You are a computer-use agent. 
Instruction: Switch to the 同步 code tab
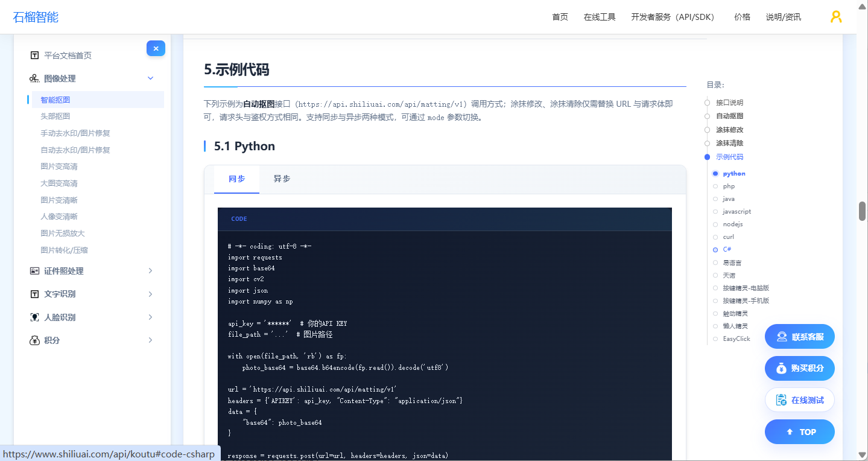click(x=236, y=179)
